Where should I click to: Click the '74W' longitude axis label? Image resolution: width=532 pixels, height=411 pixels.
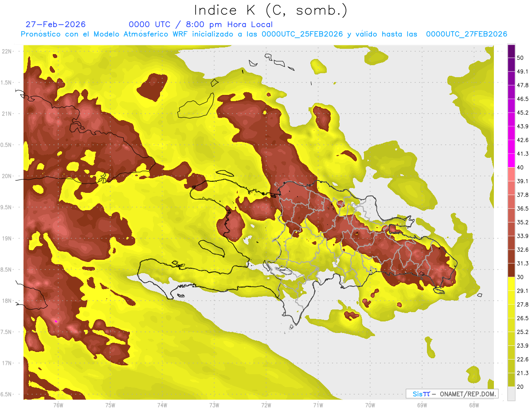[162, 405]
